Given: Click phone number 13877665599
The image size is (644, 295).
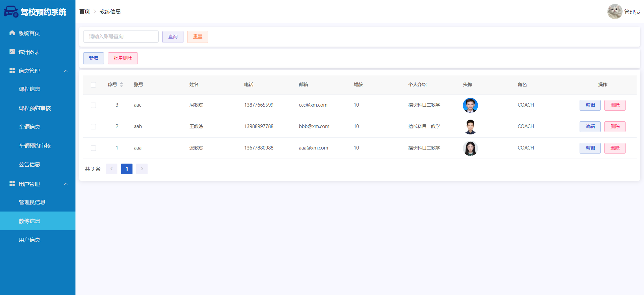Looking at the screenshot, I should click(x=259, y=105).
